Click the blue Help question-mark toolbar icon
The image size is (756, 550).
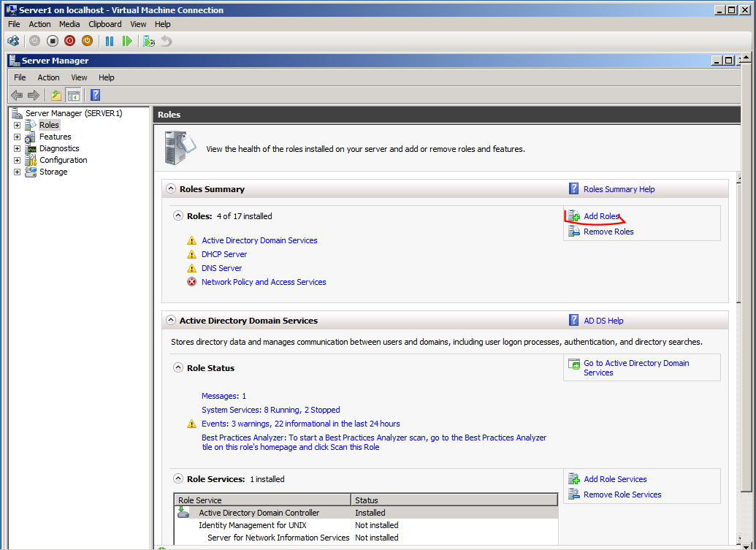[x=96, y=95]
